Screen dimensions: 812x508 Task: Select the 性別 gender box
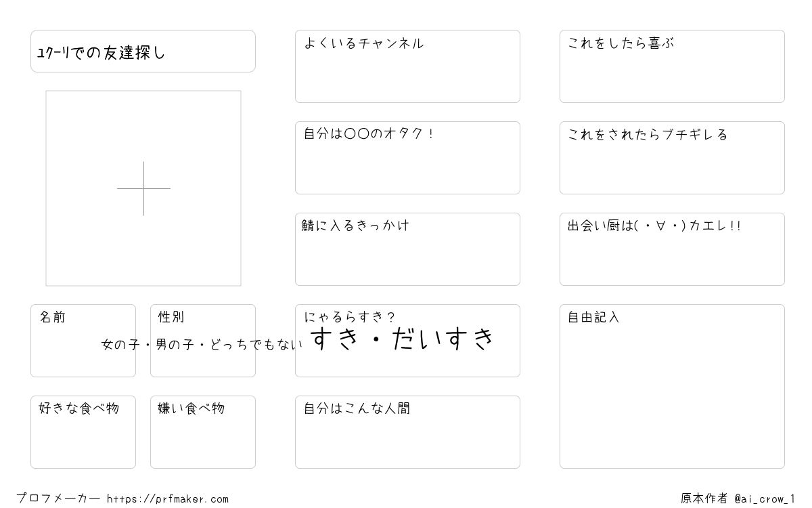coord(203,341)
